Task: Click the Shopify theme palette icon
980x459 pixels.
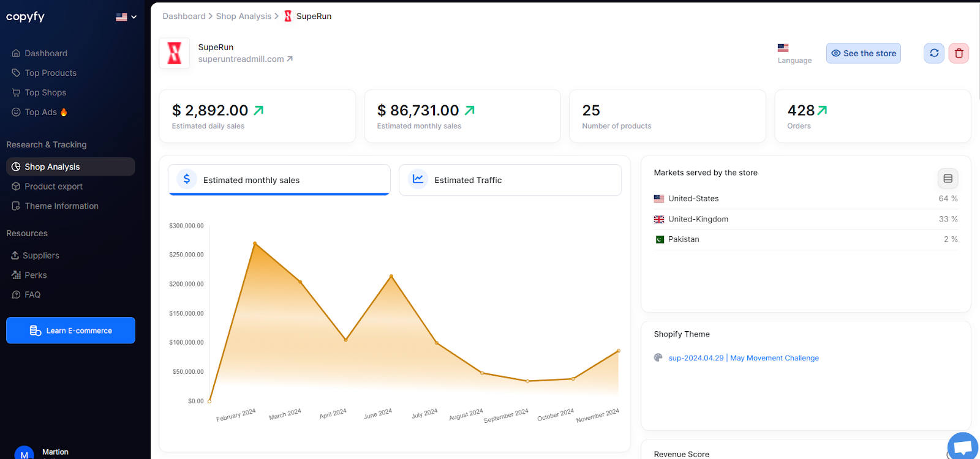Action: coord(658,357)
